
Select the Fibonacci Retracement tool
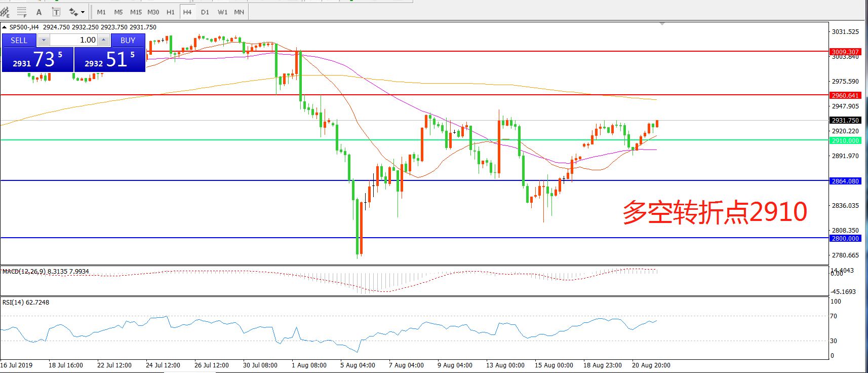tap(22, 12)
